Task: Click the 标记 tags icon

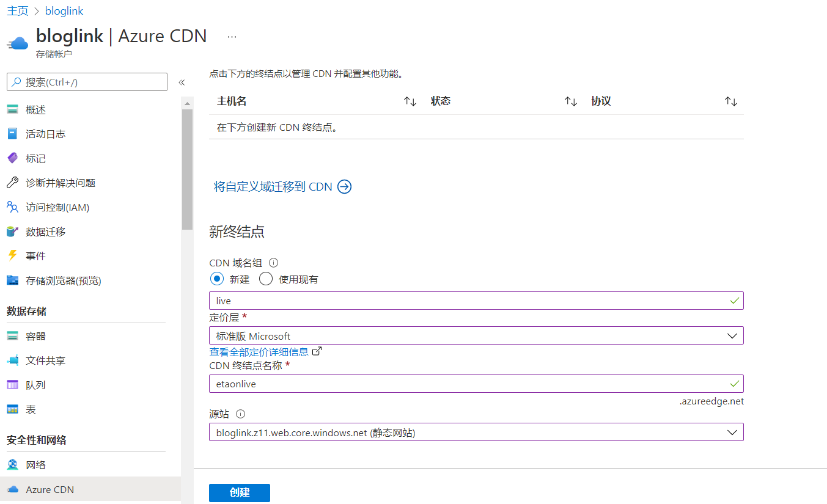Action: coord(13,158)
